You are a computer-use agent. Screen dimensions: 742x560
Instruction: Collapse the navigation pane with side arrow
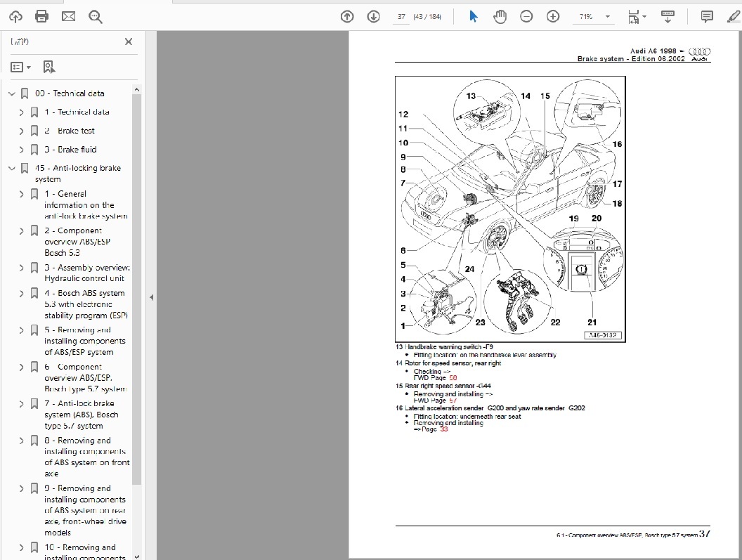(152, 298)
